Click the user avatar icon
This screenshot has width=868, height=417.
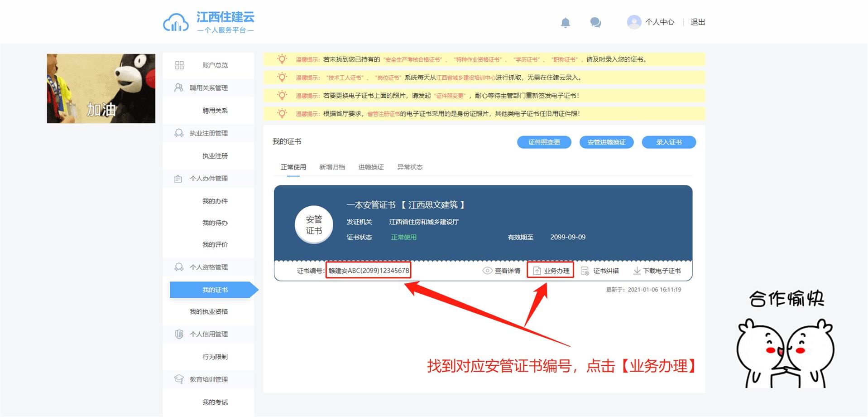point(634,22)
